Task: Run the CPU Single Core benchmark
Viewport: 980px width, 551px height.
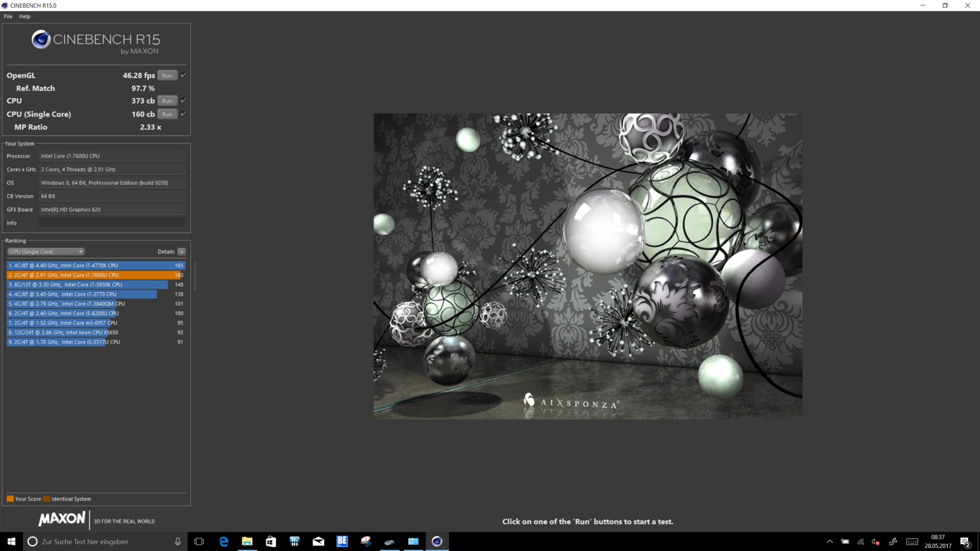Action: [167, 114]
